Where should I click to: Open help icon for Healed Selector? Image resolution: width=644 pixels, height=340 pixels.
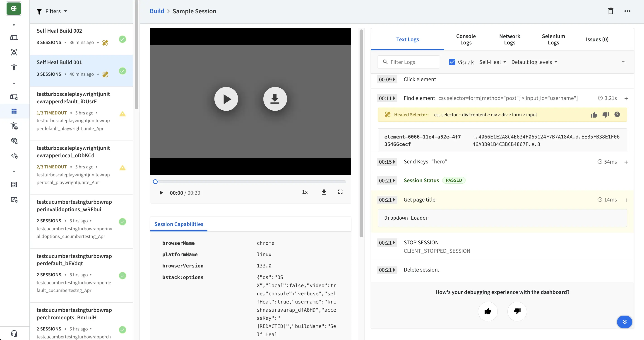pyautogui.click(x=617, y=115)
